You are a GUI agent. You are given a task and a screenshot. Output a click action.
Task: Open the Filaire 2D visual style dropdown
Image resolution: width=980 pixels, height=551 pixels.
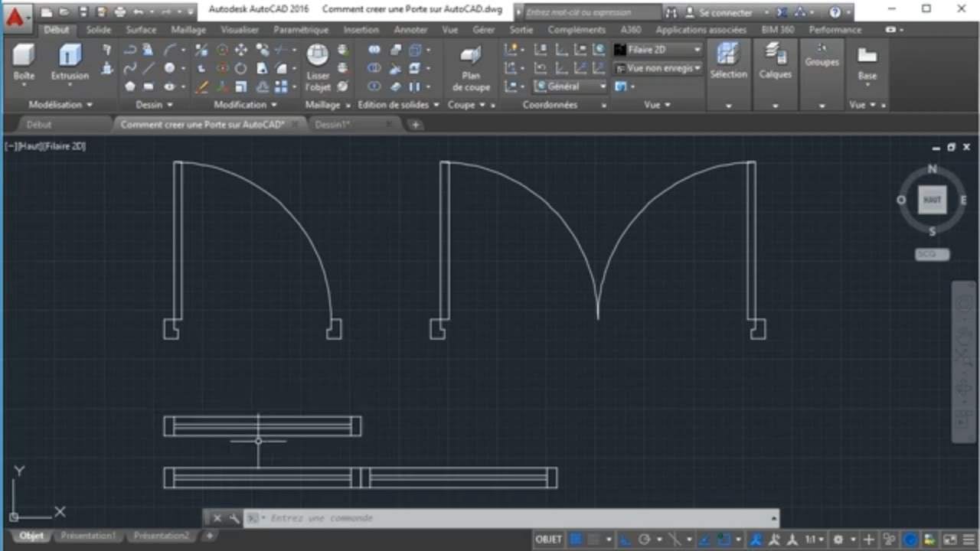(657, 50)
